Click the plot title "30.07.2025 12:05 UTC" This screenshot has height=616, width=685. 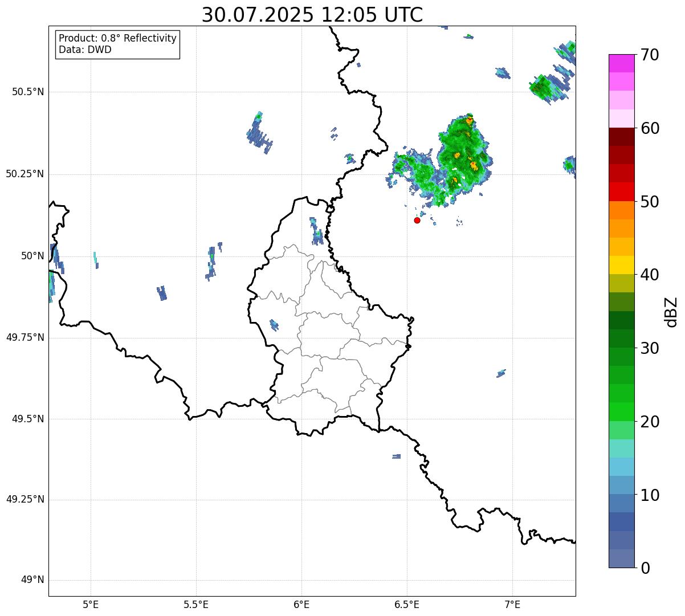pos(312,15)
